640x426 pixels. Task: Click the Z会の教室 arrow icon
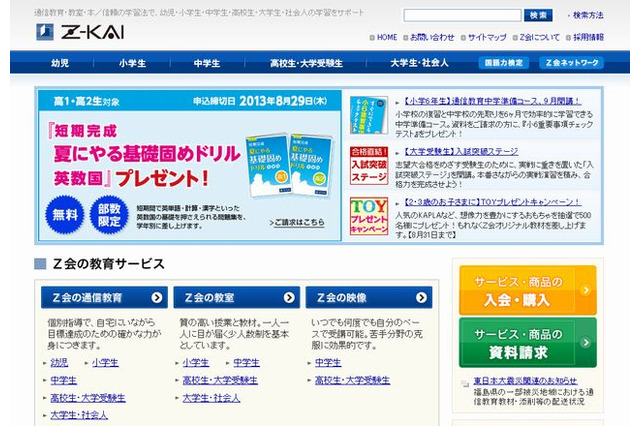(289, 297)
